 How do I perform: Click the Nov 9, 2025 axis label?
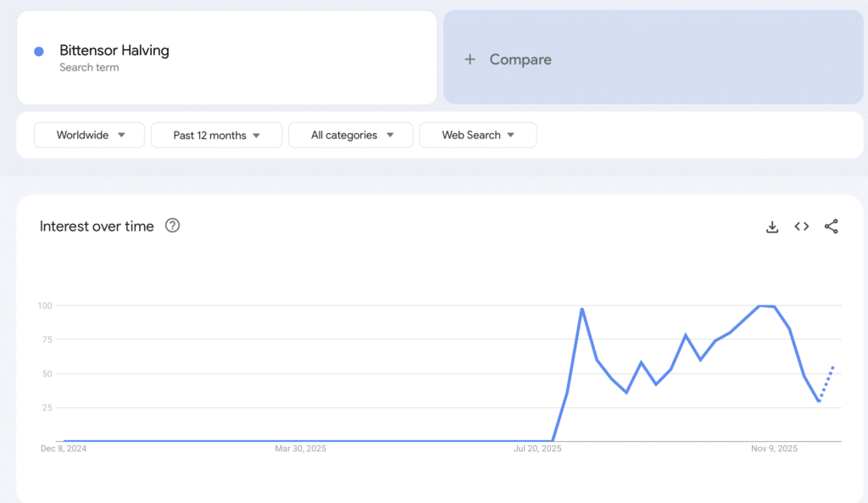coord(774,449)
